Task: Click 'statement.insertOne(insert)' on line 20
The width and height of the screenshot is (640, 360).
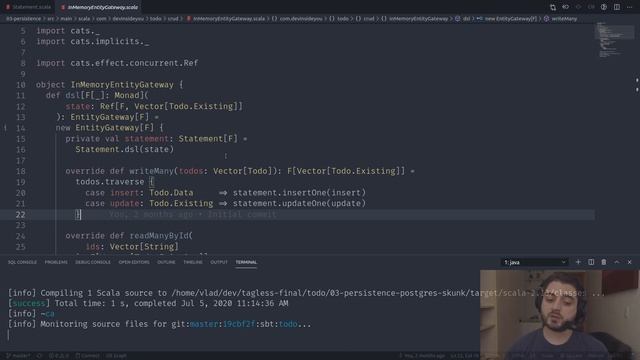Action: [299, 193]
